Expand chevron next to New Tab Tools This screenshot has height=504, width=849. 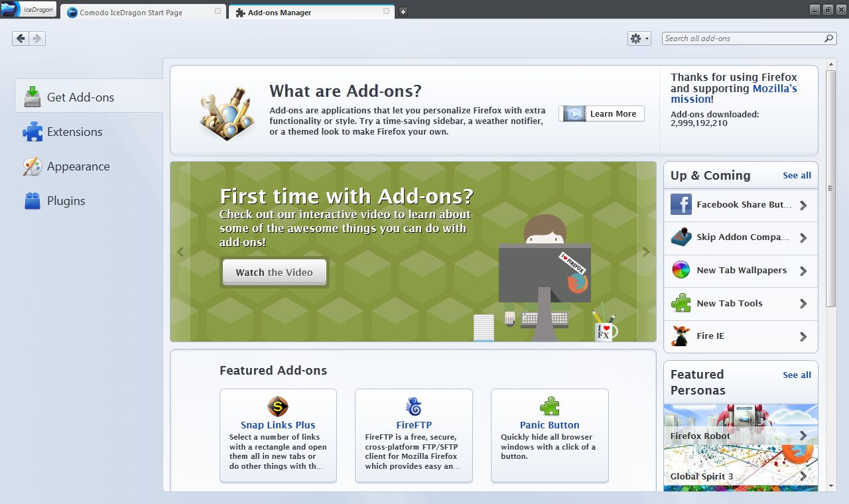pos(803,304)
